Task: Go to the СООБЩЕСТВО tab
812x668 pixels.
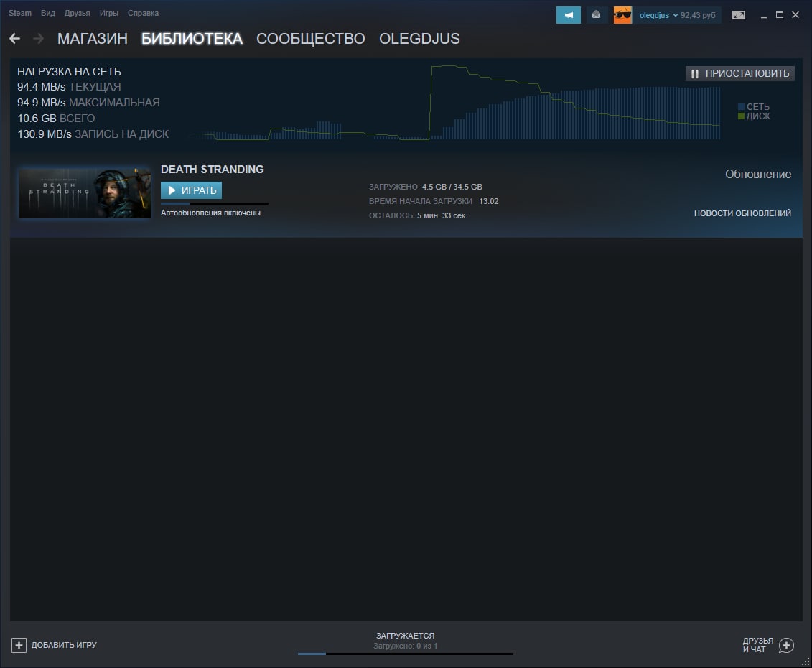Action: [x=311, y=39]
